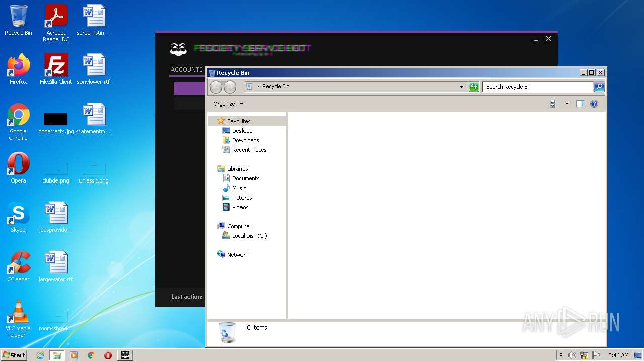Click Windows Explorer taskbar button
This screenshot has width=644, height=362.
point(57,355)
